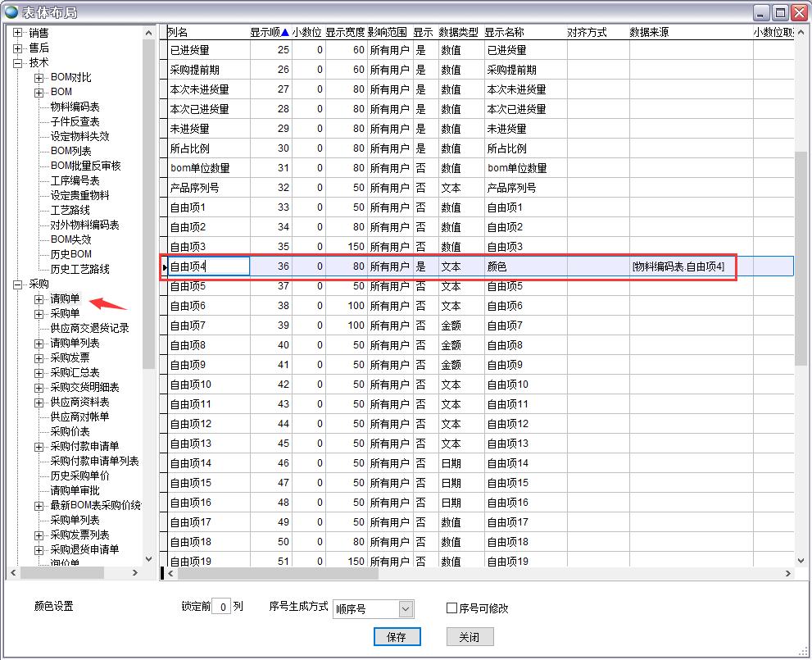Open the 序号生成方式 dropdown
812x660 pixels.
tap(406, 609)
